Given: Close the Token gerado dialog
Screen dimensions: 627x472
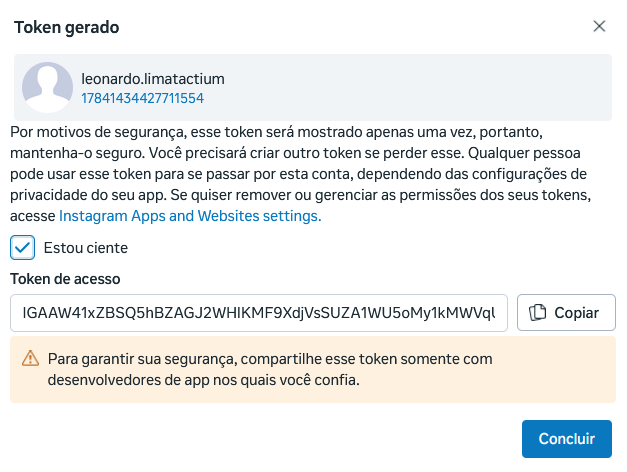Looking at the screenshot, I should click(x=599, y=26).
